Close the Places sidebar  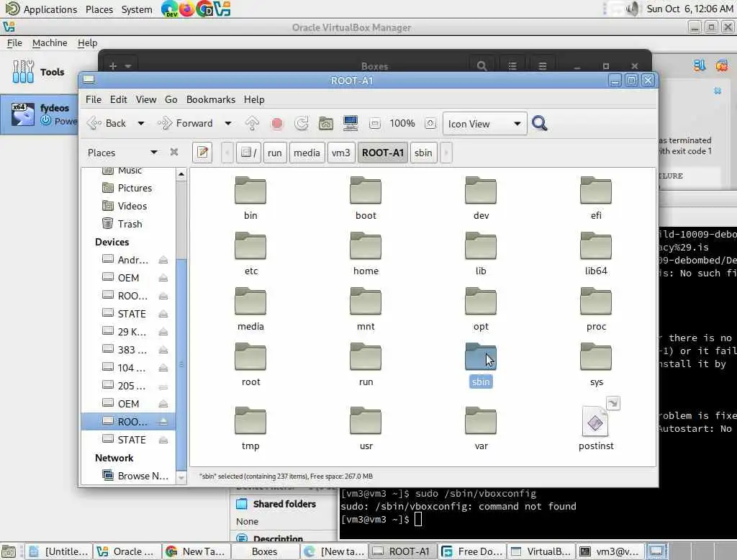coord(174,152)
